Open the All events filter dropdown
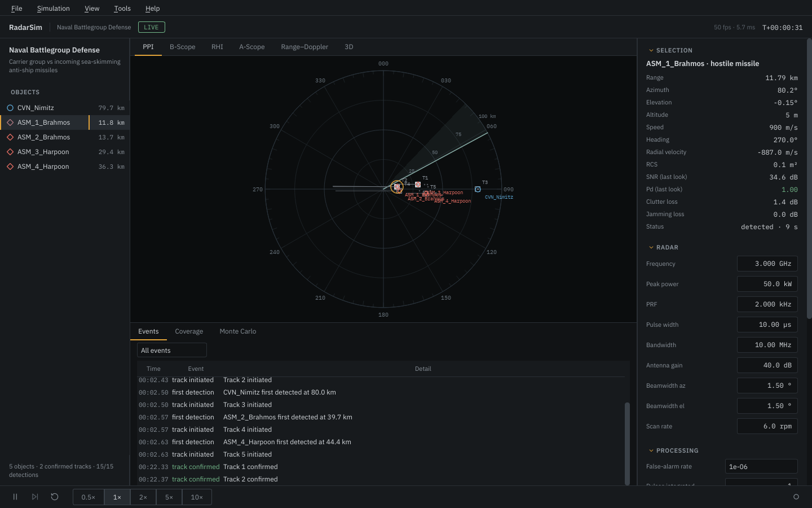The width and height of the screenshot is (812, 508). (x=172, y=351)
